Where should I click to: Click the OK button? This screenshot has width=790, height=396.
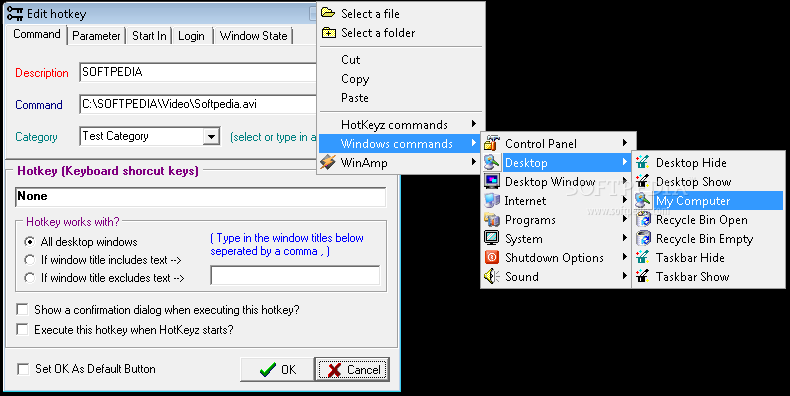pyautogui.click(x=277, y=370)
